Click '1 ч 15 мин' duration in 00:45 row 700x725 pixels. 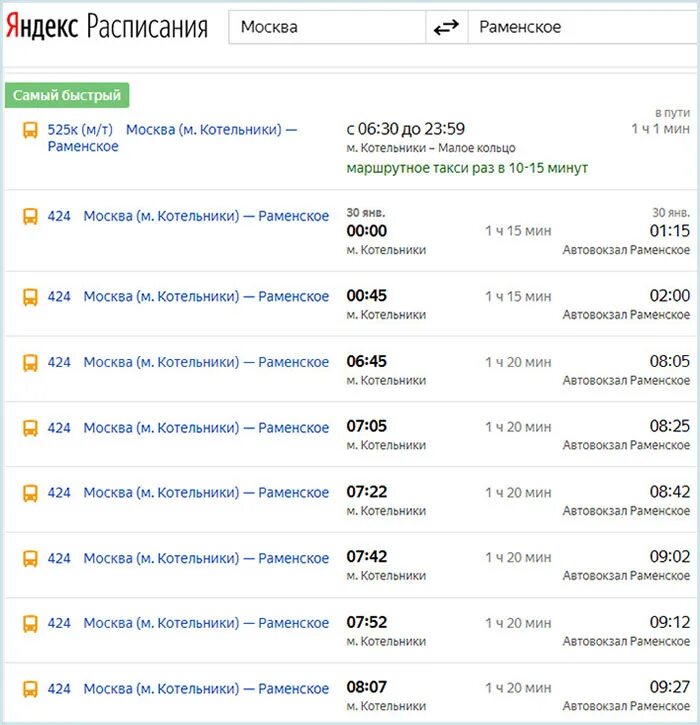click(x=518, y=296)
